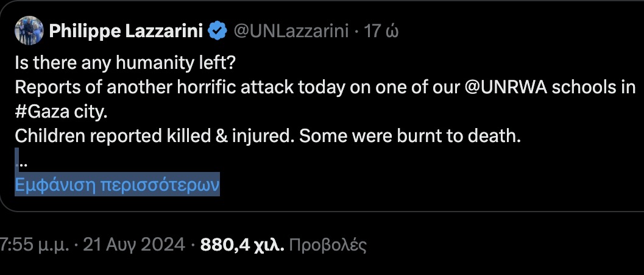Click the Προβολές label
The image size is (644, 275).
click(327, 245)
